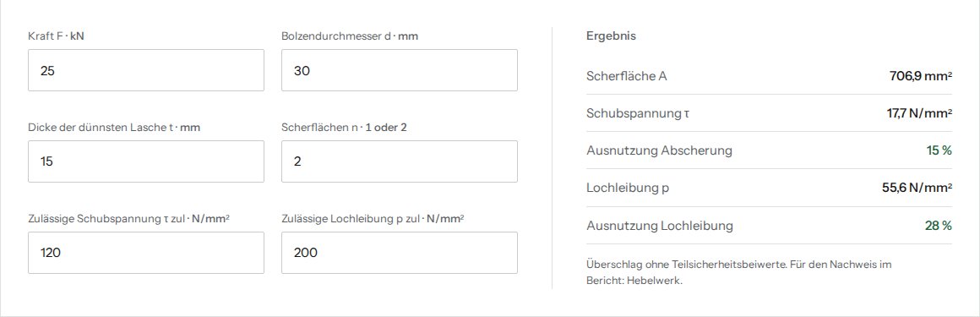
Task: Focus the Zulässige Schubspannung input with 120
Action: pyautogui.click(x=145, y=253)
